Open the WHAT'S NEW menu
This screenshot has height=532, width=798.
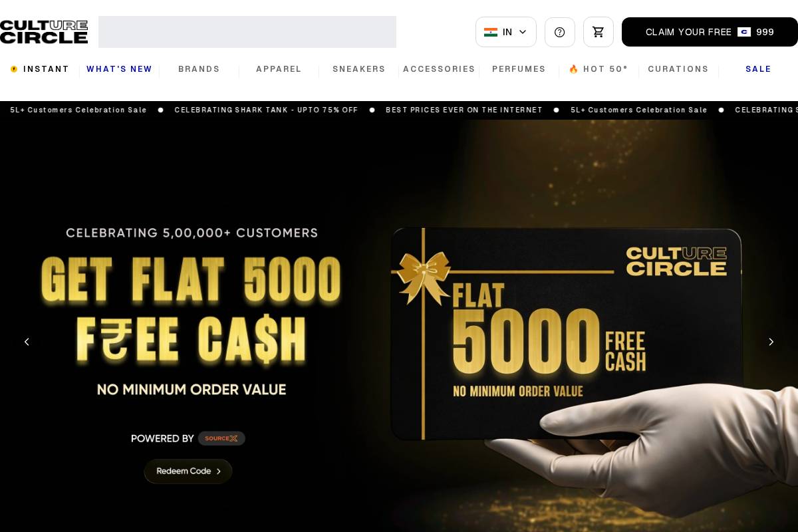tap(120, 69)
